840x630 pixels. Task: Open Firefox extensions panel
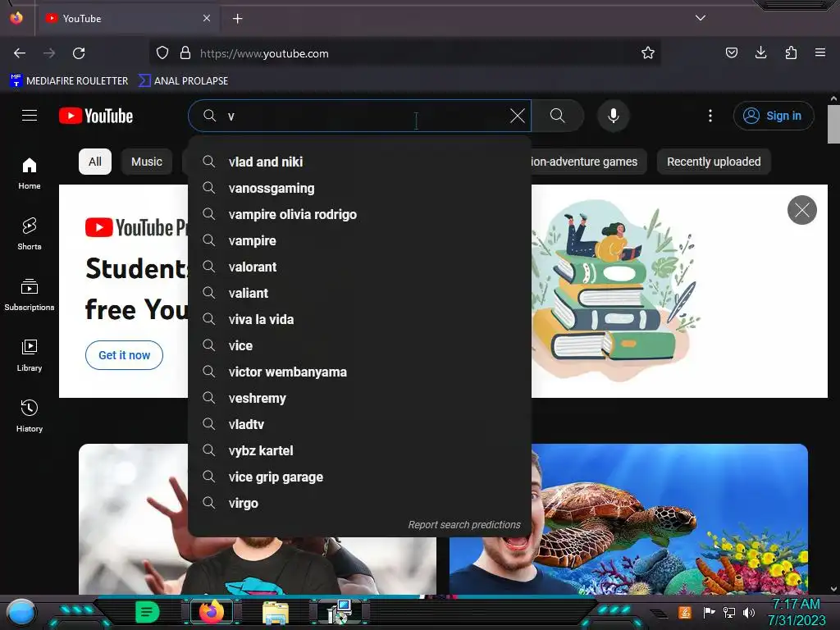point(791,52)
